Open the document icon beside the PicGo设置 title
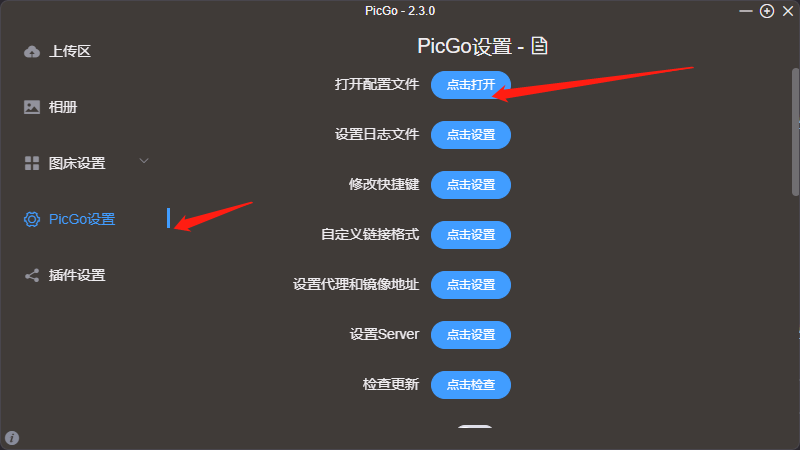 539,46
